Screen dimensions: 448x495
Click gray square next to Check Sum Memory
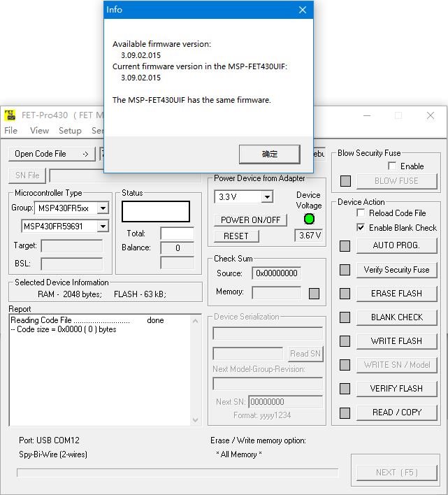tap(314, 294)
